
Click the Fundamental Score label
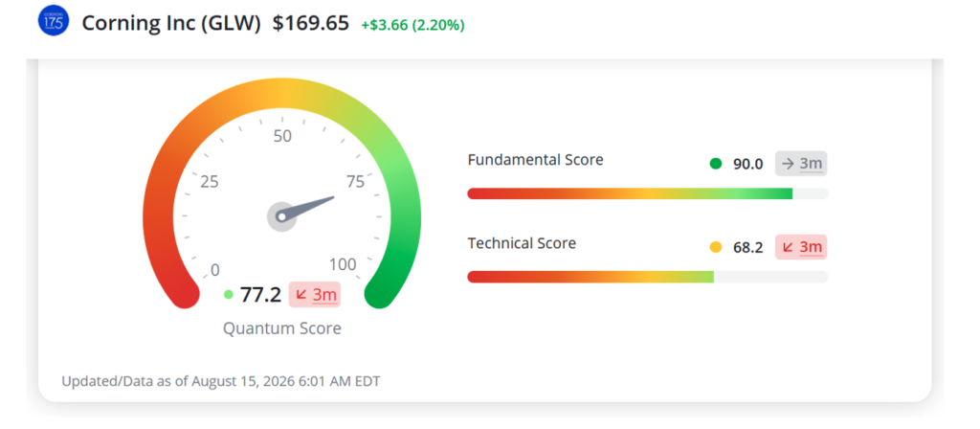pos(536,160)
